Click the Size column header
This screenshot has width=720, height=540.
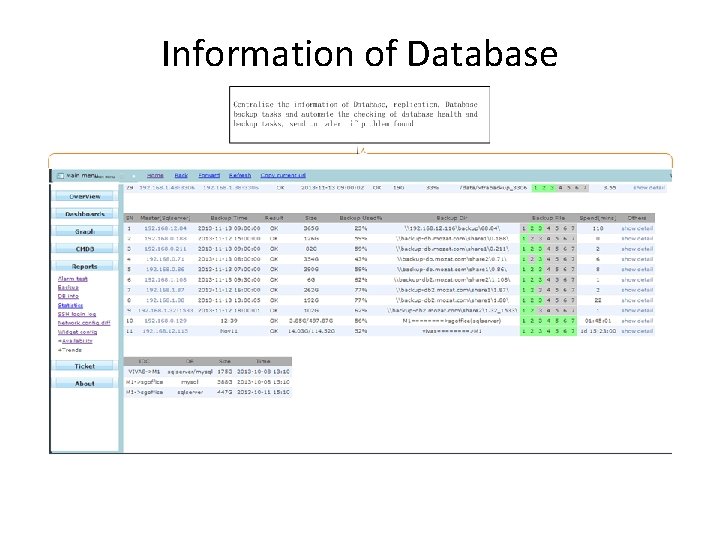coord(311,218)
